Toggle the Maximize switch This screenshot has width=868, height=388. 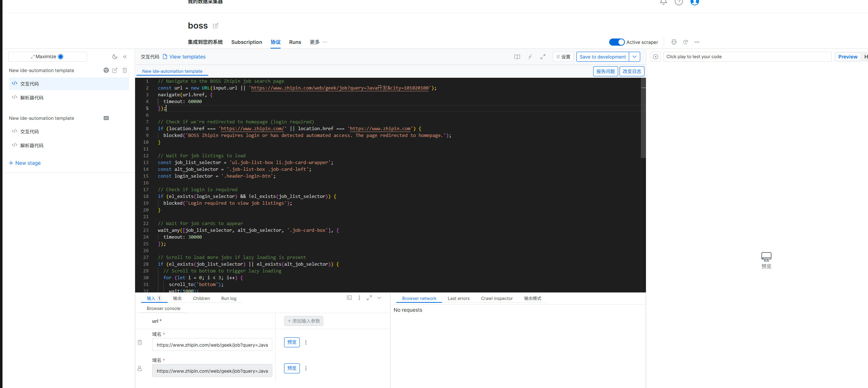pos(61,57)
